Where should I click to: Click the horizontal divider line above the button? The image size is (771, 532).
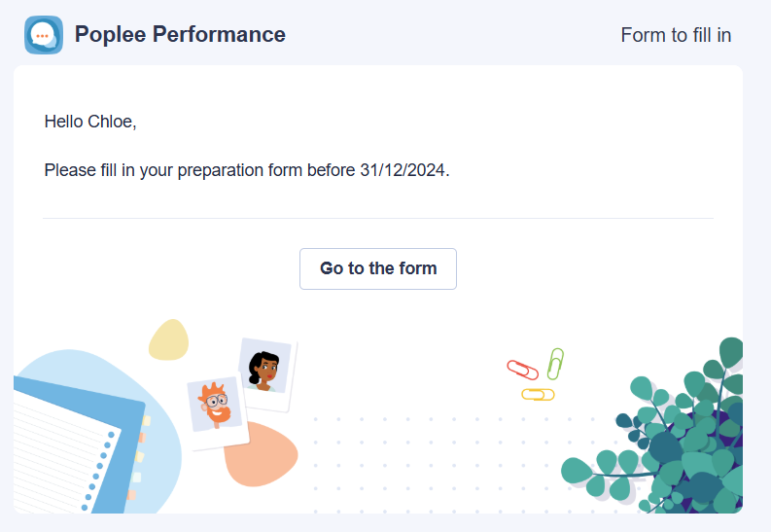(378, 218)
